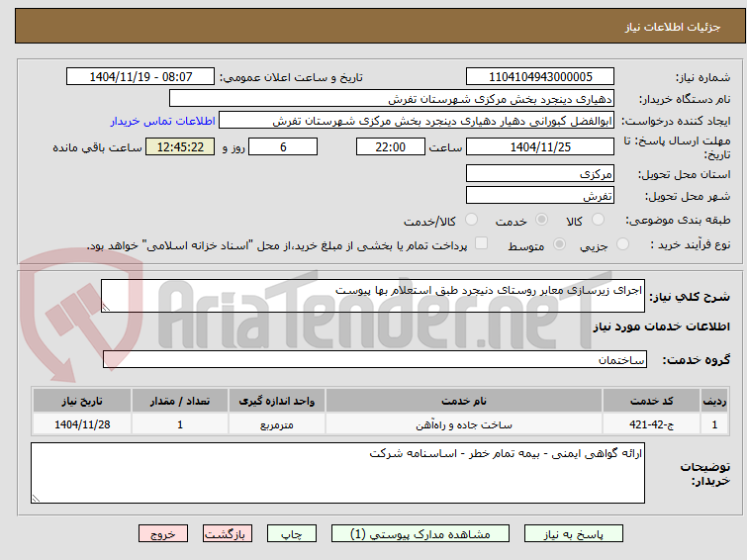
Task: Select the جزیی purchase type radio
Action: coord(622,244)
